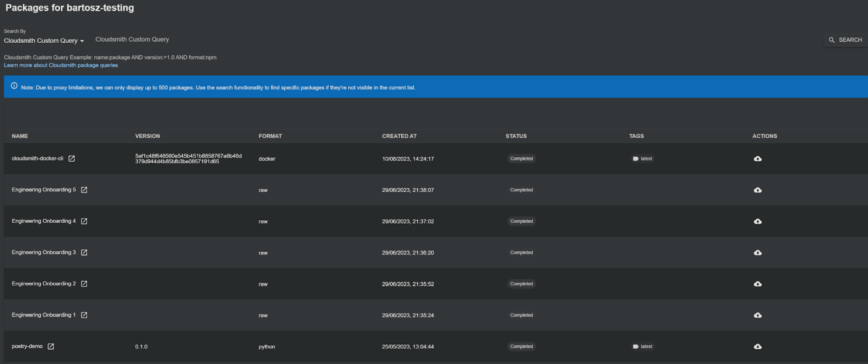The height and width of the screenshot is (364, 868).
Task: Click the ACTIONS column header
Action: [x=764, y=136]
